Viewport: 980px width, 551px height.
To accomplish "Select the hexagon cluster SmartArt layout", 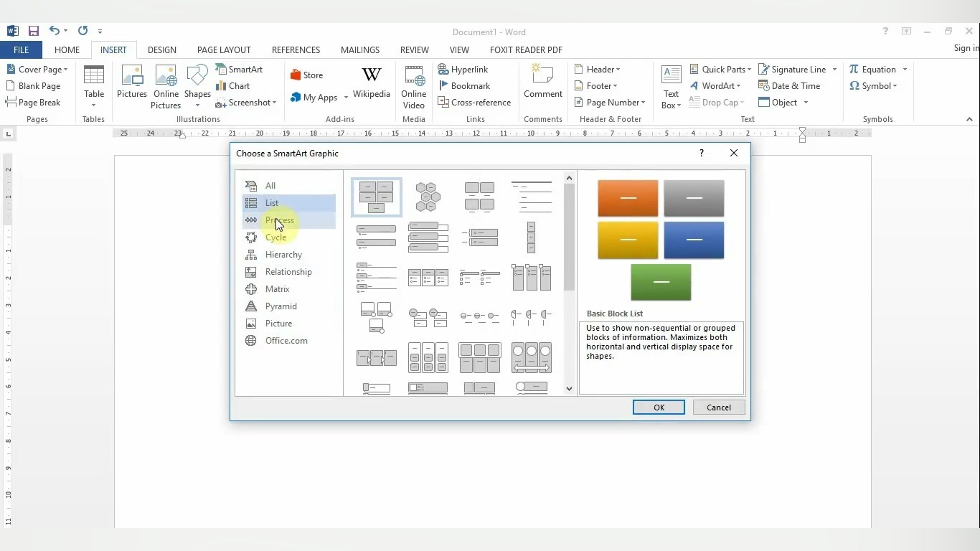I will click(x=428, y=197).
